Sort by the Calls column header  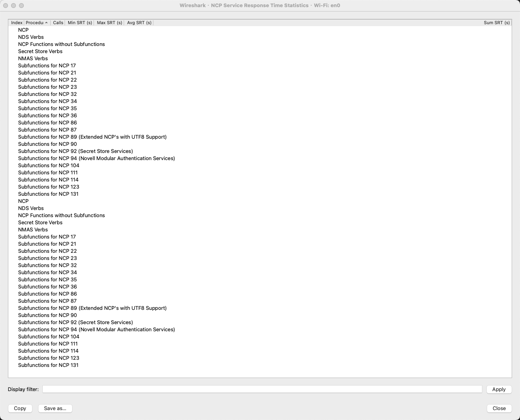tap(58, 23)
